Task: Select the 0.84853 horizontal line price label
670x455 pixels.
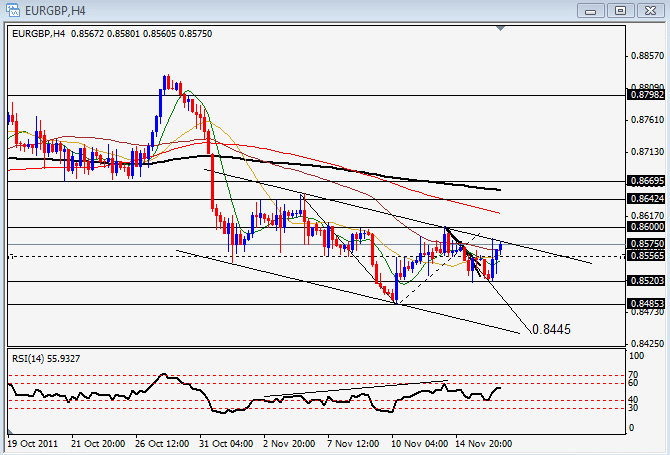Action: click(647, 304)
